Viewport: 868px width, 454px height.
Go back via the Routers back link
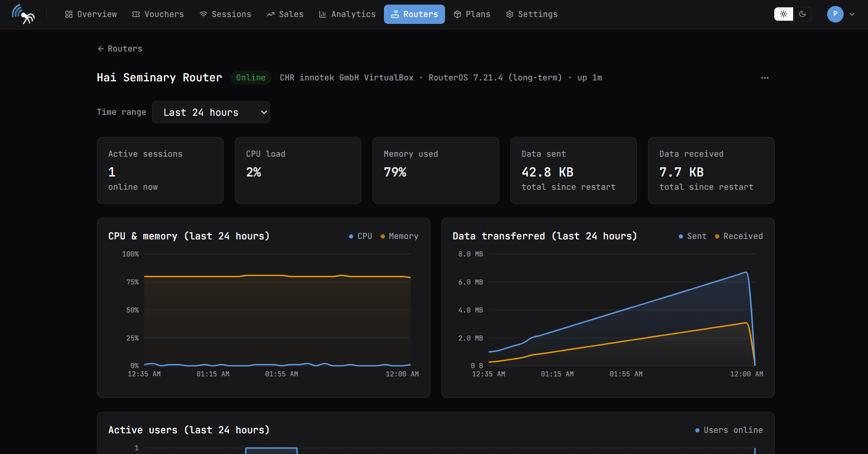(x=120, y=49)
